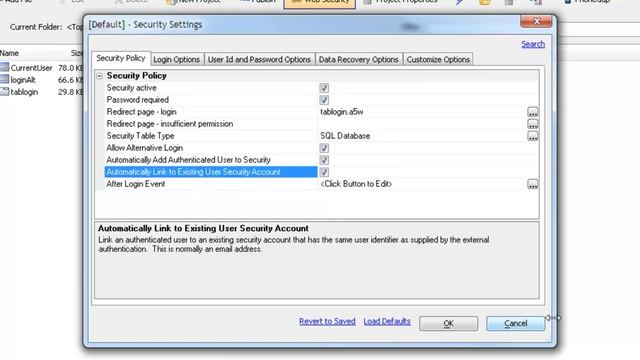The width and height of the screenshot is (640, 360).
Task: Open ellipsis button for After Login Event
Action: [x=533, y=184]
